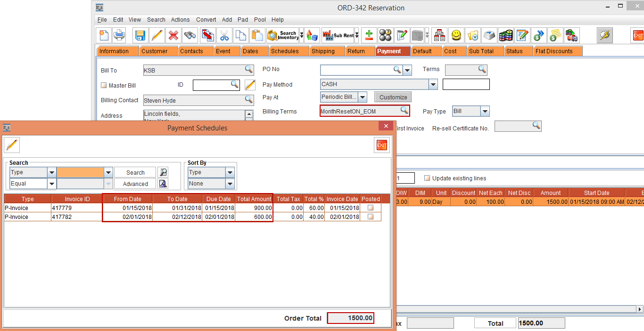Enable Update existing lines checkbox

click(427, 178)
